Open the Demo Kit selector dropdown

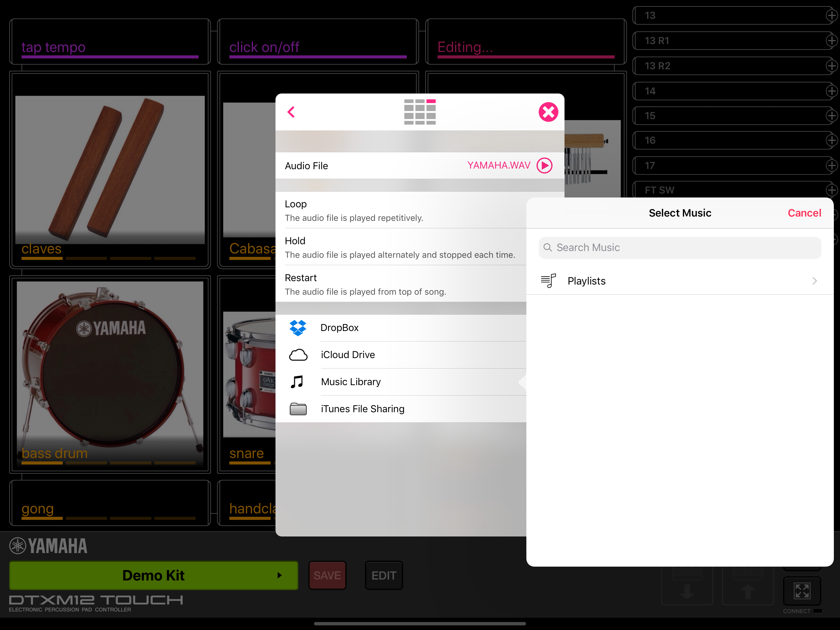(x=153, y=575)
